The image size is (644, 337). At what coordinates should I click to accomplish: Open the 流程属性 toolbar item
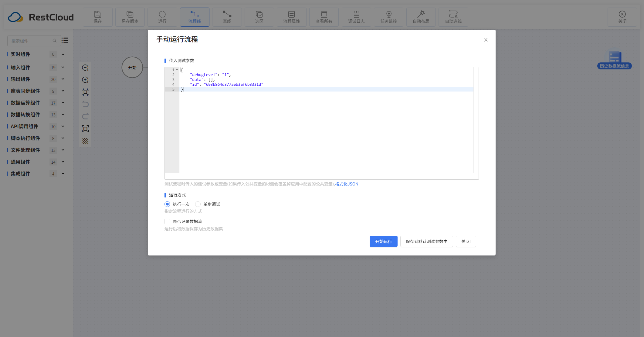tap(291, 17)
